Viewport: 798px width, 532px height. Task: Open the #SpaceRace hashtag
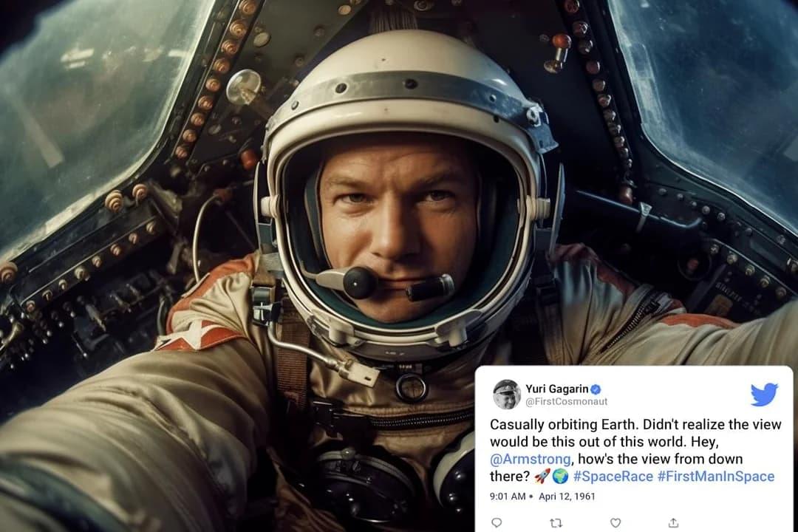point(613,477)
